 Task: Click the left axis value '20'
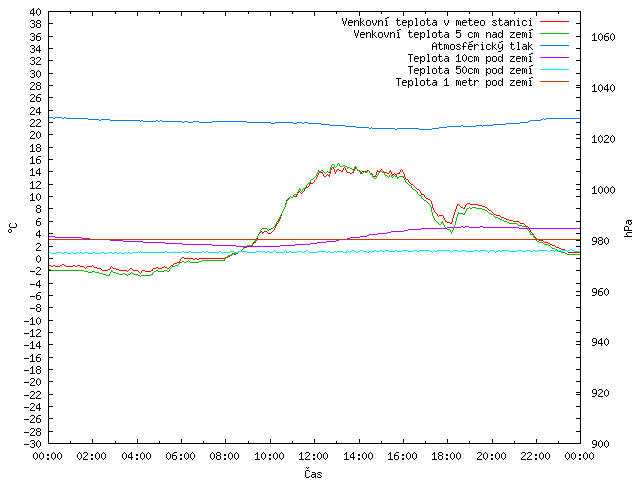(36, 136)
